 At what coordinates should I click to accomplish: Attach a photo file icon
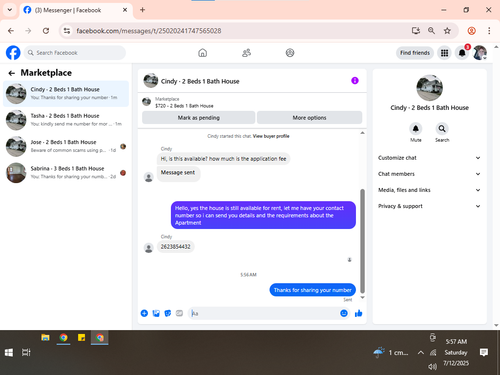[156, 313]
